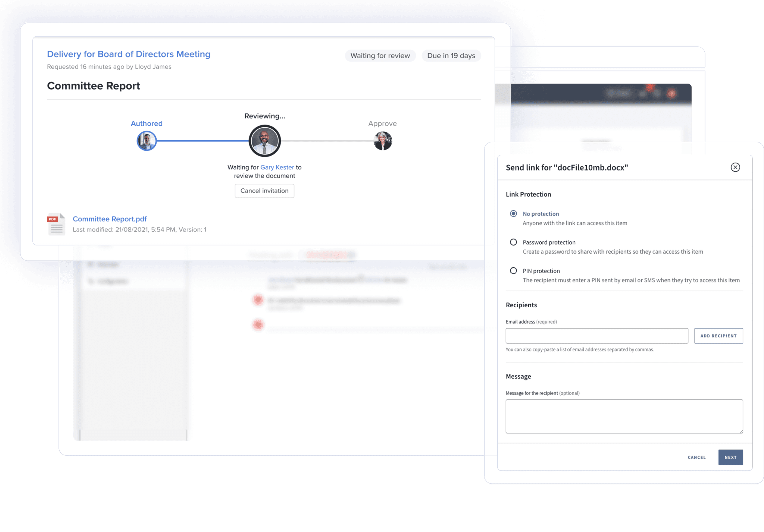Cancel the review invitation
Screen dimensions: 764x532
click(x=265, y=191)
